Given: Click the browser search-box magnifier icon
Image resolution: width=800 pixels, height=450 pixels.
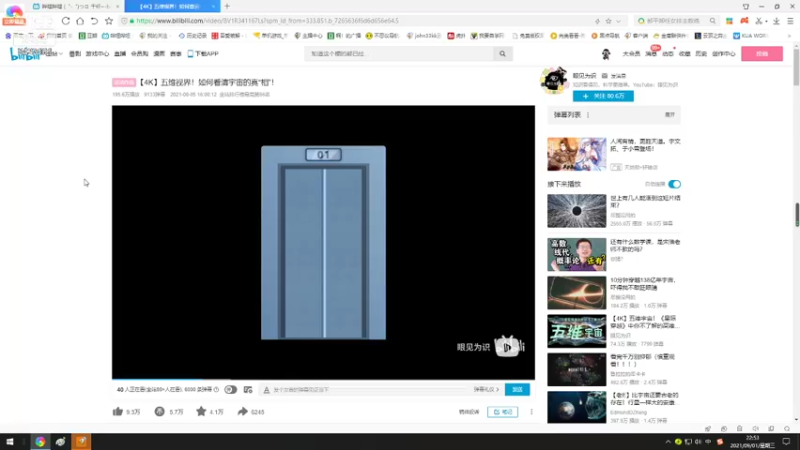Looking at the screenshot, I should click(x=713, y=21).
